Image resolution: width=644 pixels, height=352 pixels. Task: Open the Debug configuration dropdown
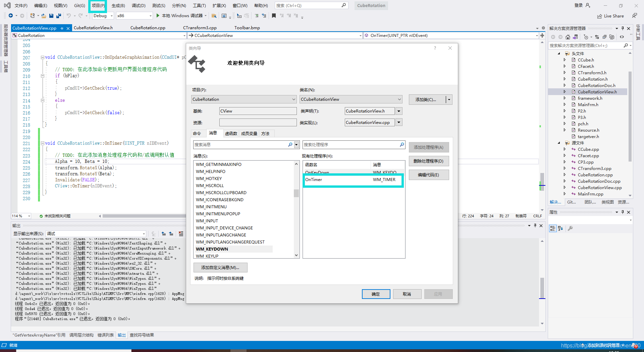coord(112,16)
